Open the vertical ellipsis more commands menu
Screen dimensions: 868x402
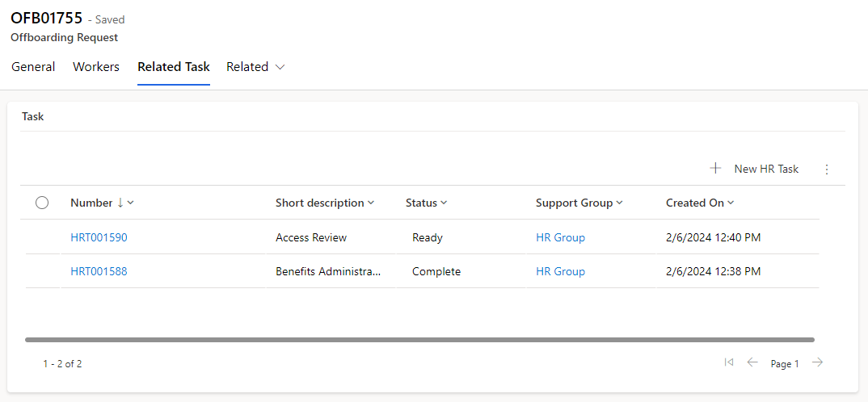coord(826,169)
